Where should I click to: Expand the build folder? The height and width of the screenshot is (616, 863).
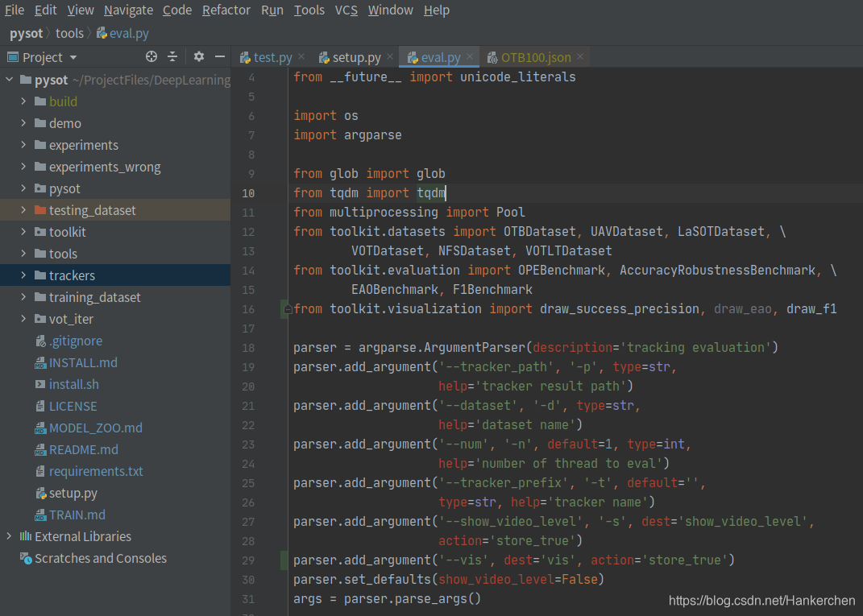coord(23,101)
